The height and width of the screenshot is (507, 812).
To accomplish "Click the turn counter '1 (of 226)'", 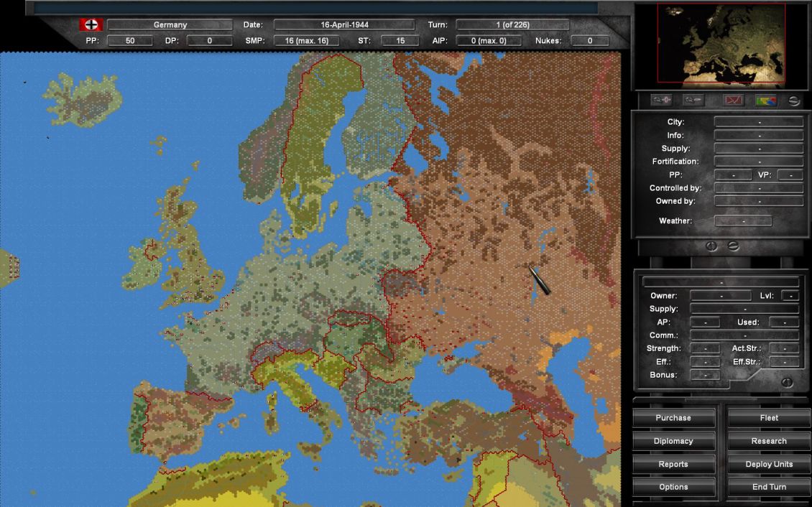I will [x=512, y=25].
